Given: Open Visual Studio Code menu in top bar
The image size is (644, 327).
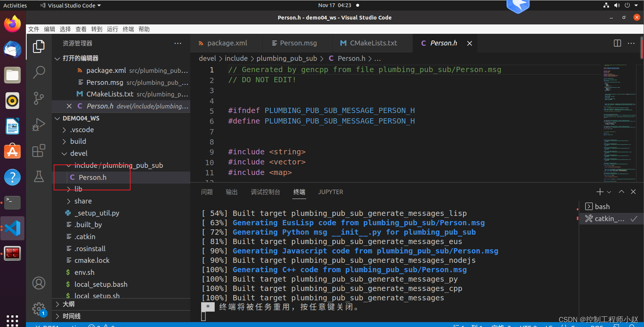Looking at the screenshot, I should click(x=71, y=5).
